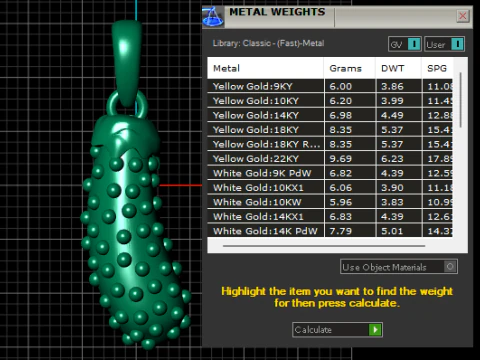The image size is (480, 360).
Task: Click the Metal Weights scale icon
Action: (213, 17)
